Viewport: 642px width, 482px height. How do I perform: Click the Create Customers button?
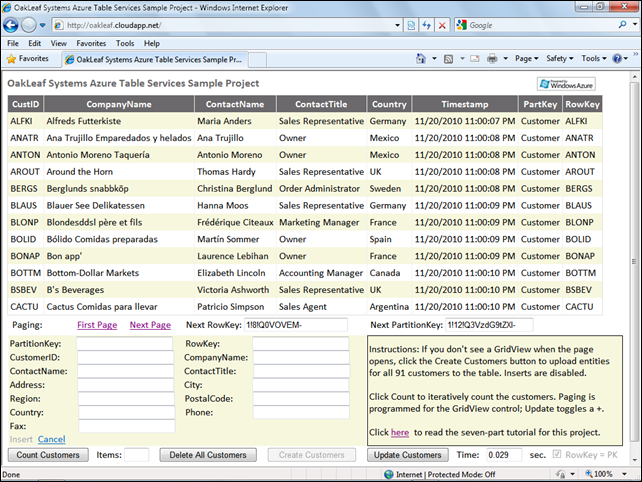pos(312,455)
